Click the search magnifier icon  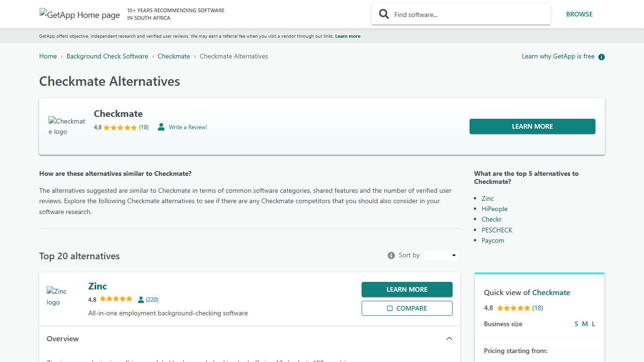(x=384, y=14)
